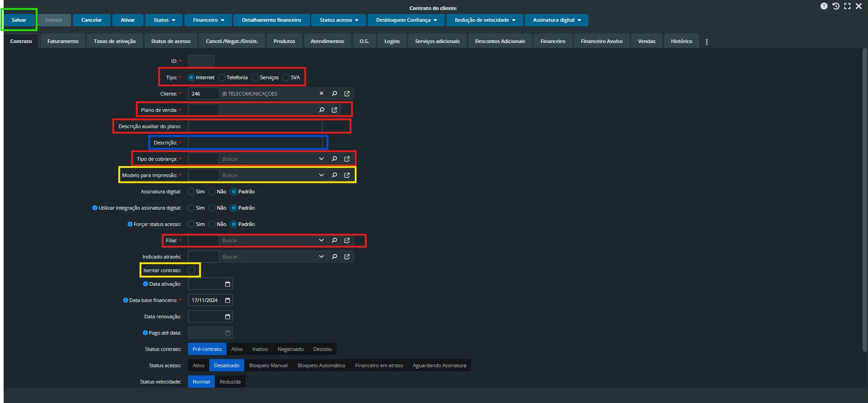Select the Telefonia radio option
This screenshot has width=868, height=403.
coord(222,77)
